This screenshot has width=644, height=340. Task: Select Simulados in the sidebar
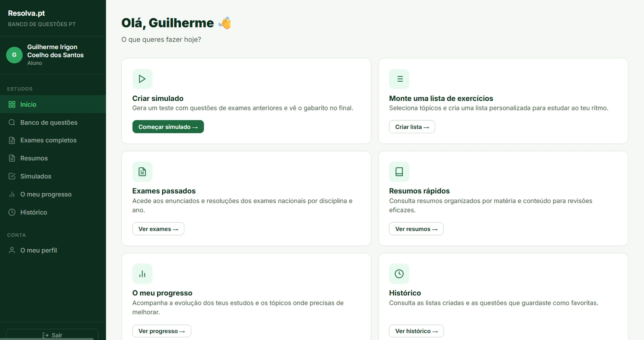[x=53, y=176]
